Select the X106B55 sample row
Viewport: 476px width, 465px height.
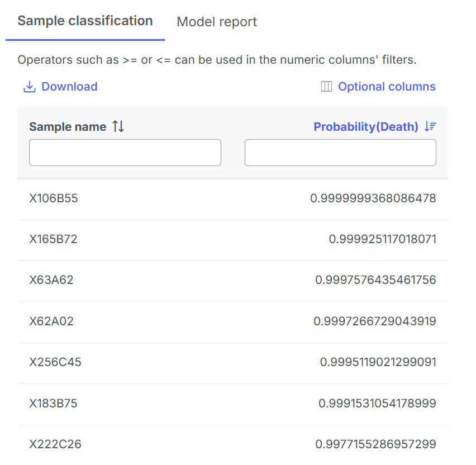54,198
